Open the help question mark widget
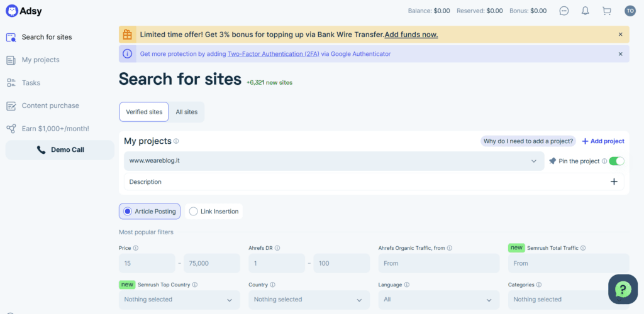The height and width of the screenshot is (314, 644). point(623,289)
